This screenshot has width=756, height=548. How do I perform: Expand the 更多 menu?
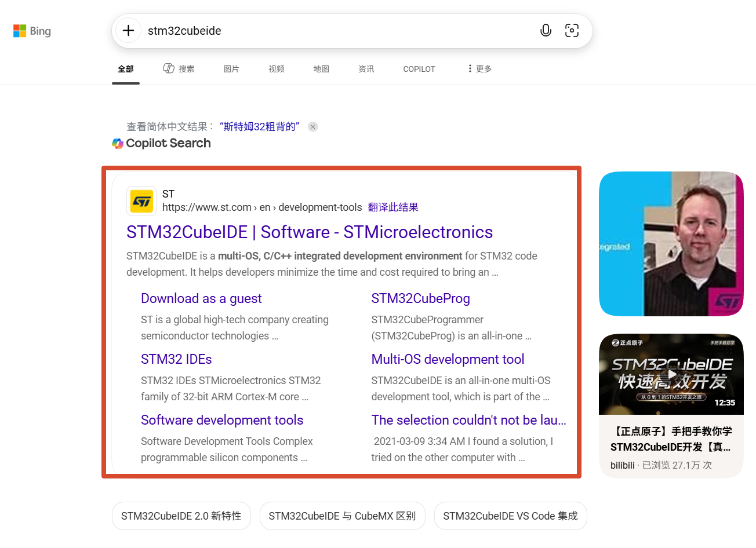click(x=480, y=69)
